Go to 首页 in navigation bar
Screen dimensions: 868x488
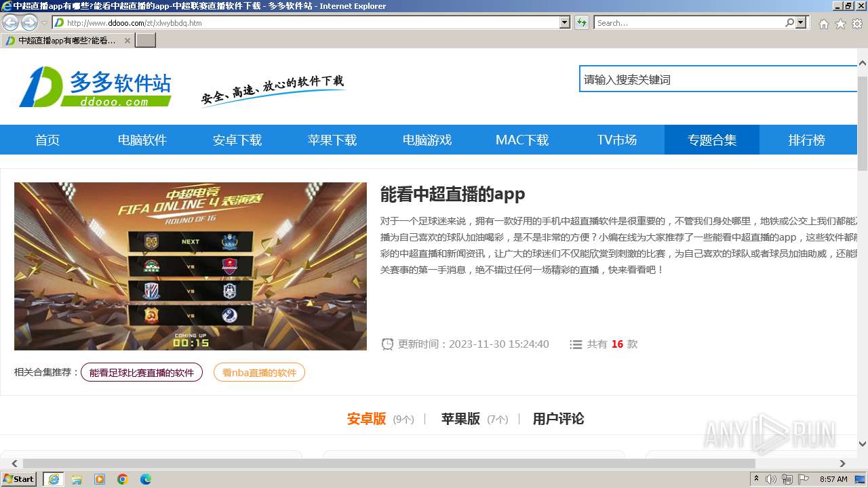pyautogui.click(x=47, y=140)
